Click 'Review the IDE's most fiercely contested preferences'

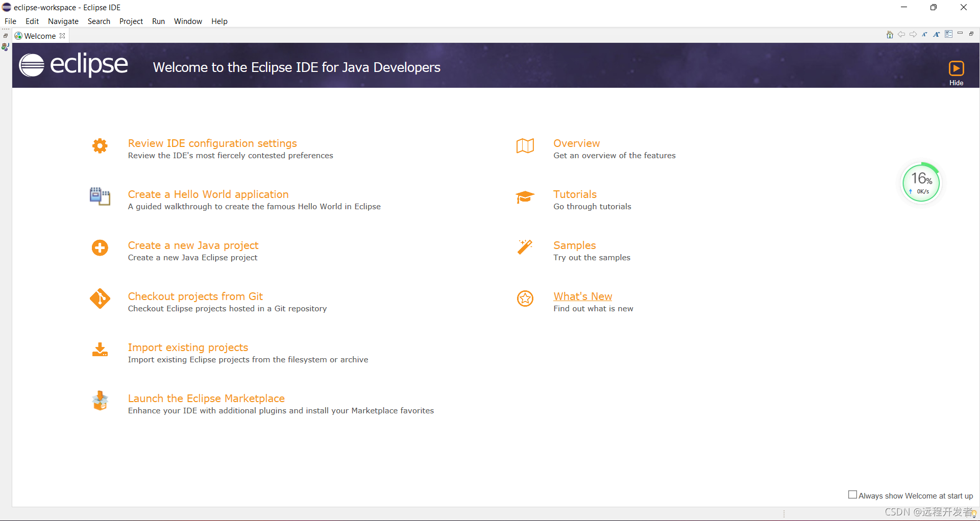coord(230,156)
